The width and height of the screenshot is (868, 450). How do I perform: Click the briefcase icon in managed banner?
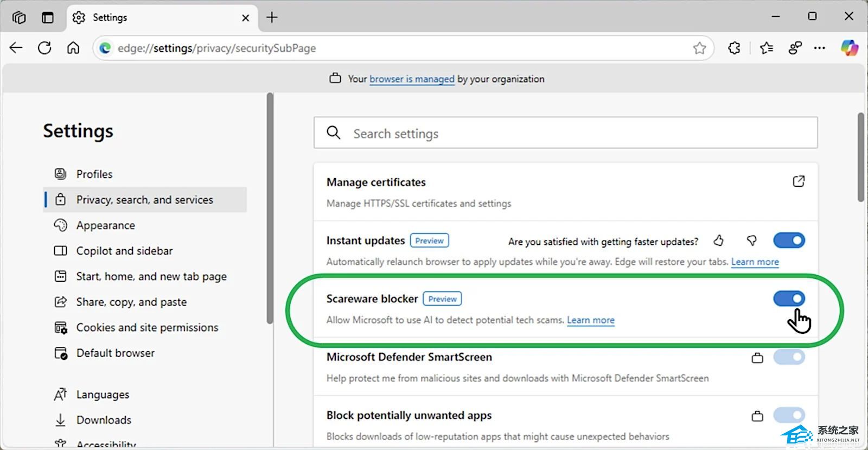click(335, 78)
